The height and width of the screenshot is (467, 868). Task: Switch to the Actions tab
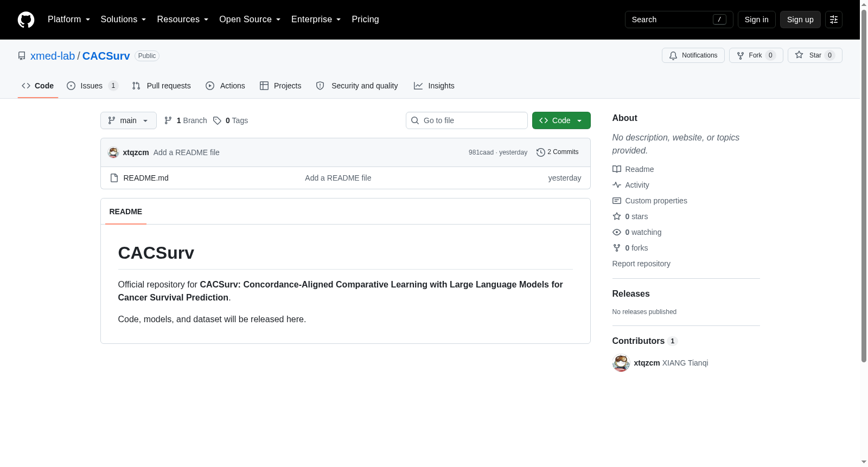point(226,86)
